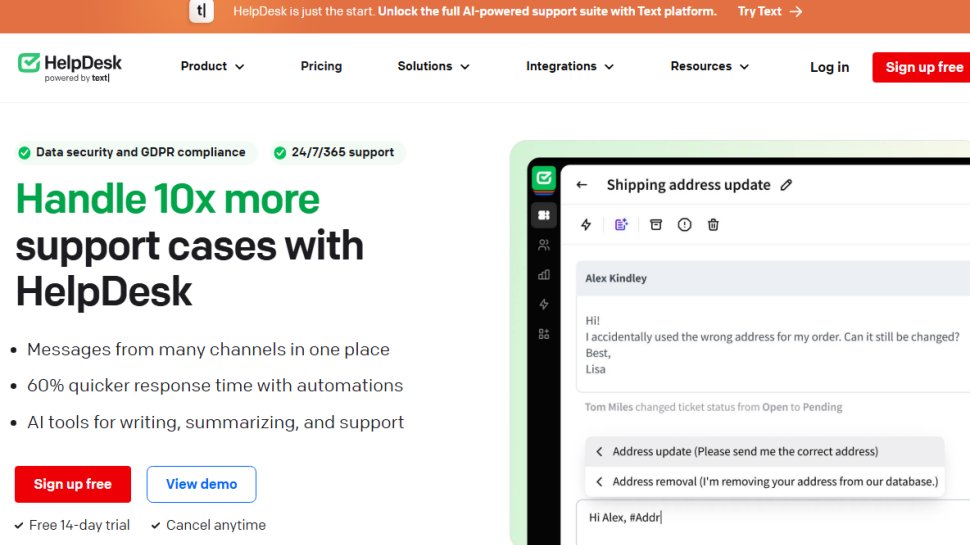Open the customers icon in the app sidebar
The image size is (970, 545).
pos(544,245)
